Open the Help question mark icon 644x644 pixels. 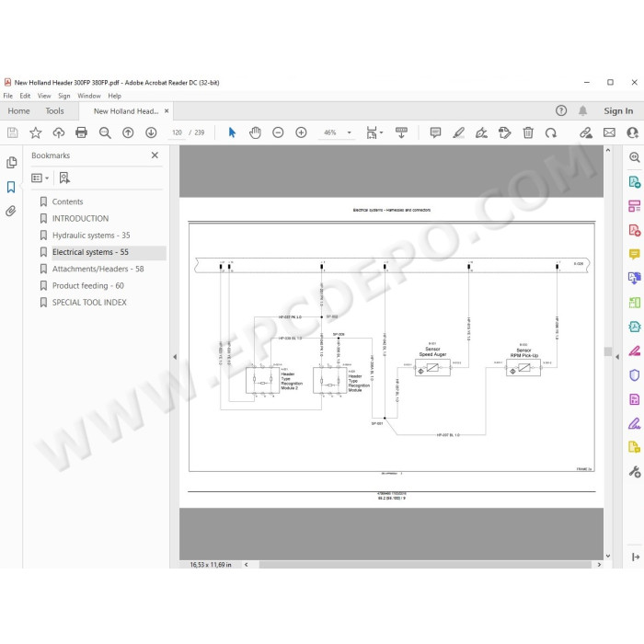[x=561, y=110]
